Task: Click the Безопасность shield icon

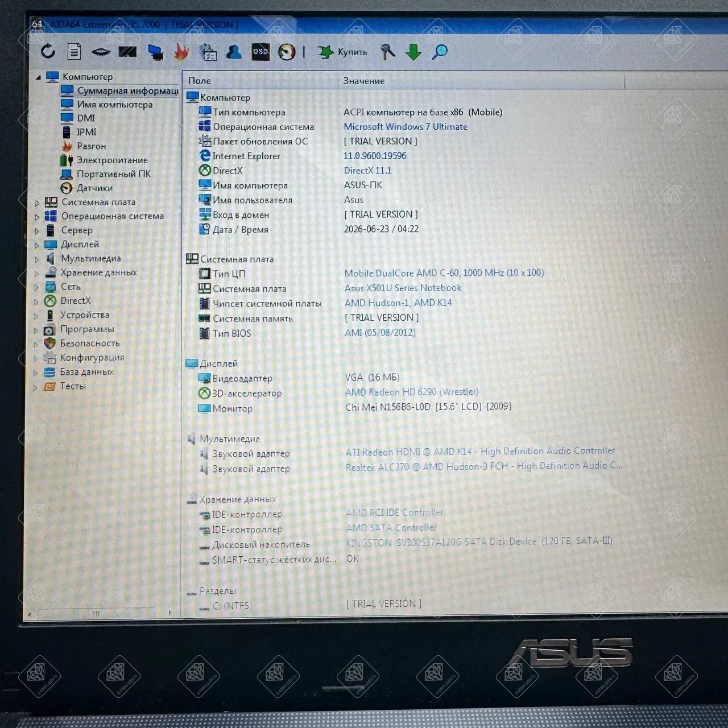Action: click(x=50, y=344)
